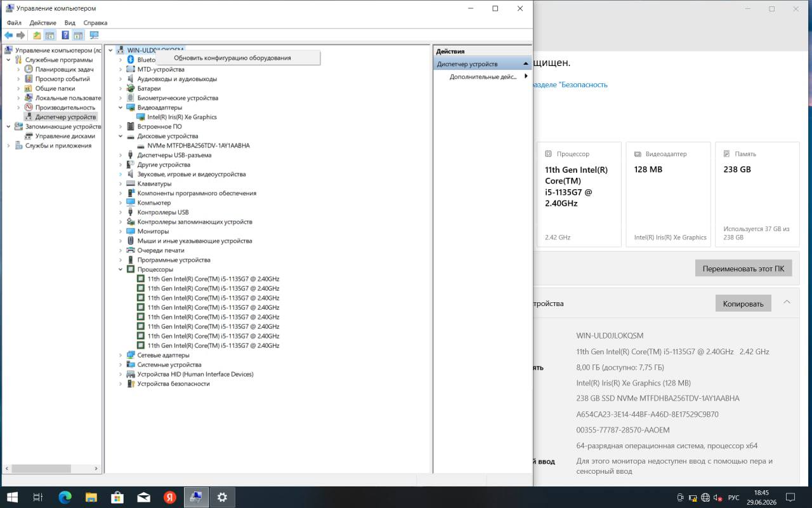Click Переименовать этот ПК in Settings window

[x=743, y=269]
